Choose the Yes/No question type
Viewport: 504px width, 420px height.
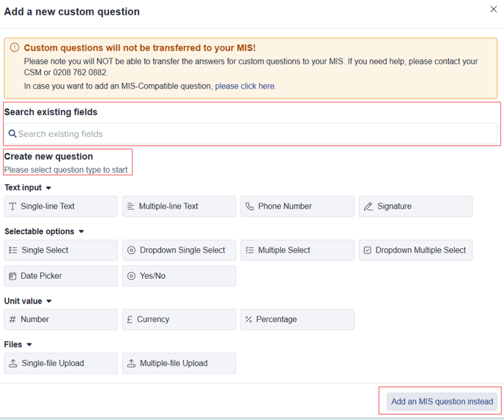tap(179, 276)
